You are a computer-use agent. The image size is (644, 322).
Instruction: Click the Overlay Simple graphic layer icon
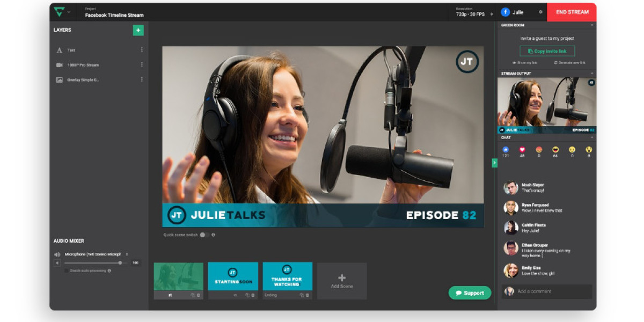point(60,79)
